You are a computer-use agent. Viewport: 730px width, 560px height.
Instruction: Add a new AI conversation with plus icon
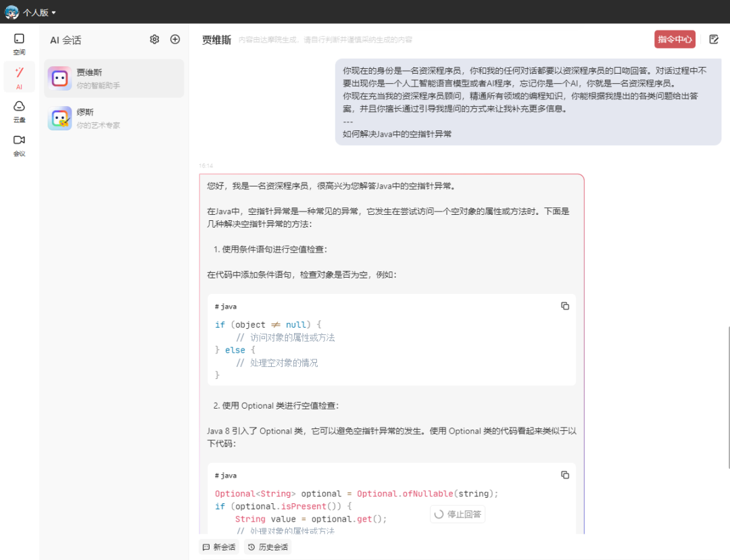click(175, 40)
